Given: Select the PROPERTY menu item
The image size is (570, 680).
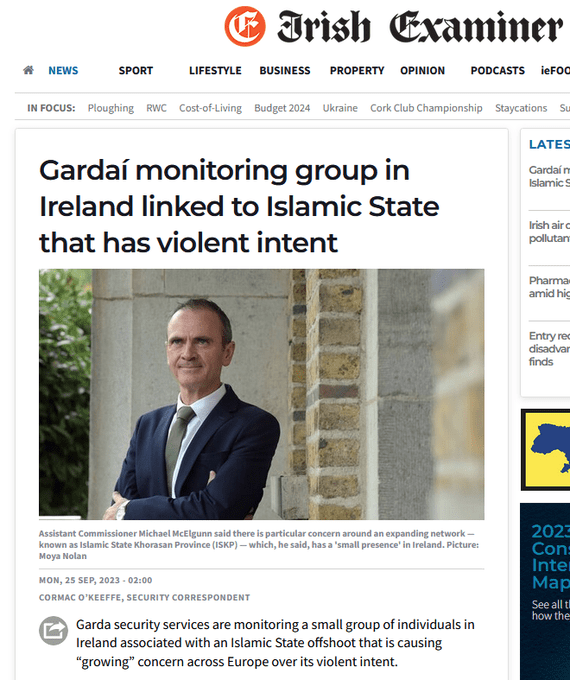Looking at the screenshot, I should (357, 70).
